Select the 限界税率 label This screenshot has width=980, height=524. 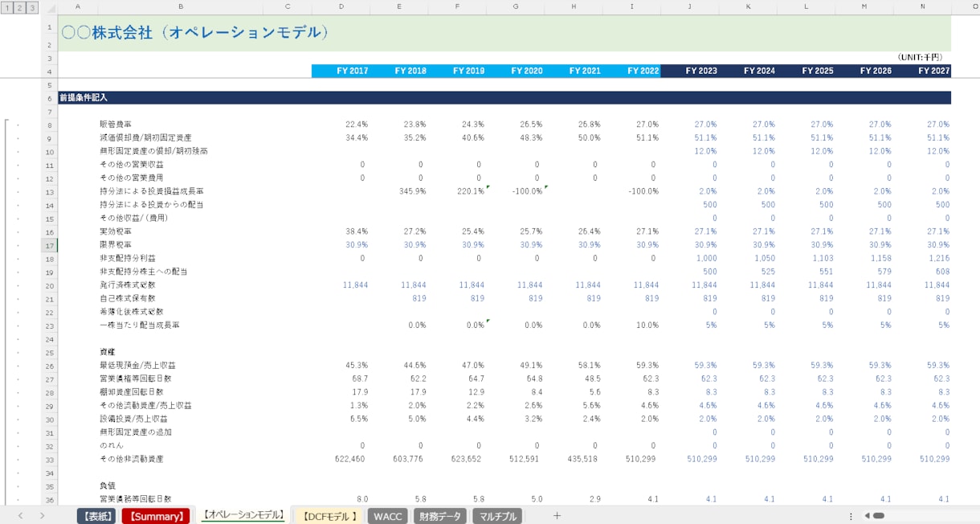116,245
